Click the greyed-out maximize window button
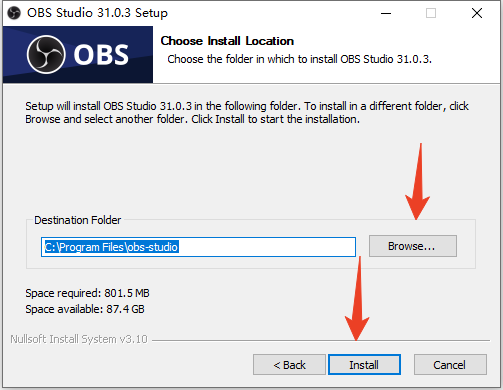The height and width of the screenshot is (390, 503). pos(431,13)
